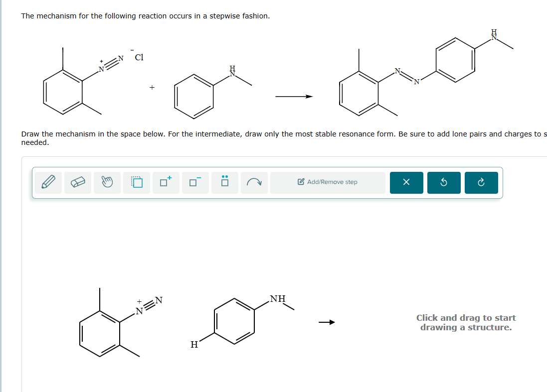Click the reaction arrow in the mechanism area

(x=326, y=322)
